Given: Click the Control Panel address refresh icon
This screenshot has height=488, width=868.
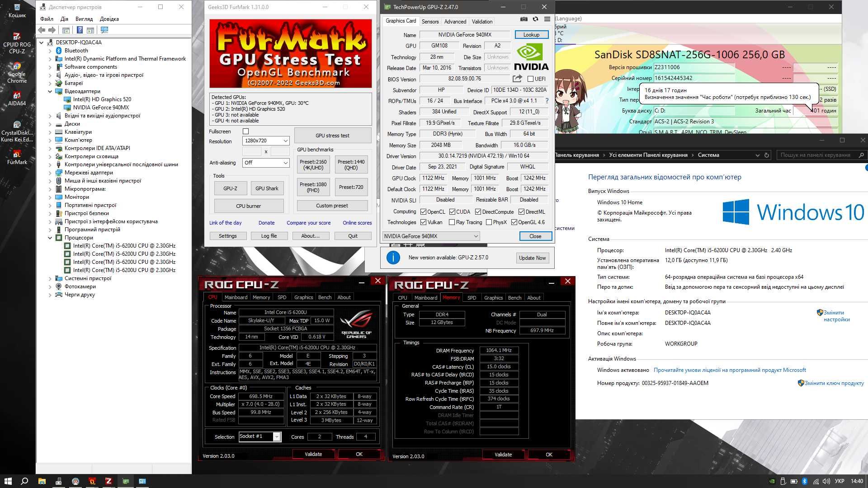Looking at the screenshot, I should [767, 155].
